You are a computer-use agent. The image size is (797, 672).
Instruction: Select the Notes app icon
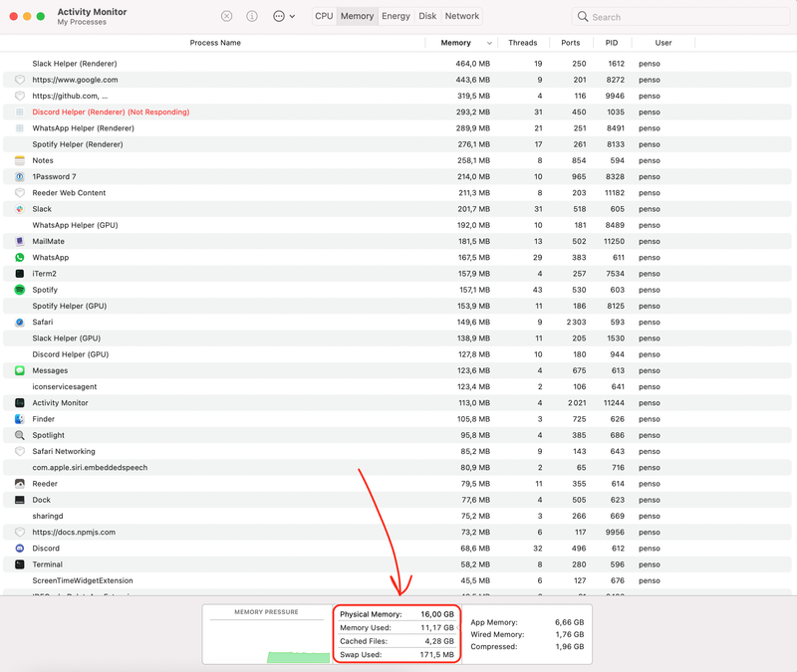click(x=20, y=160)
